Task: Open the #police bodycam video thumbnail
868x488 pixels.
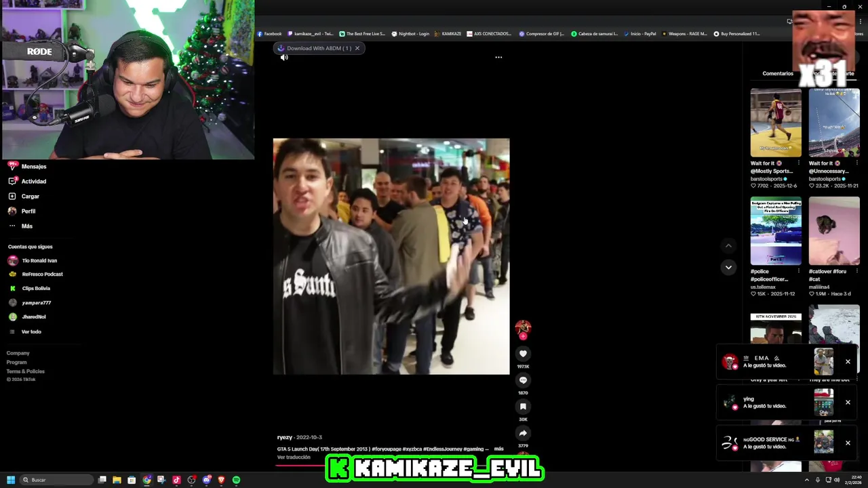Action: pyautogui.click(x=776, y=231)
